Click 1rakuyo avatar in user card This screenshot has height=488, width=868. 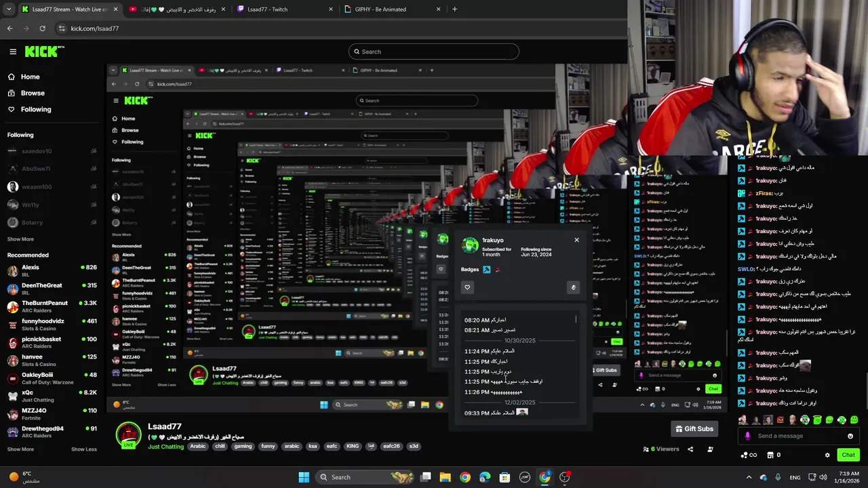470,245
